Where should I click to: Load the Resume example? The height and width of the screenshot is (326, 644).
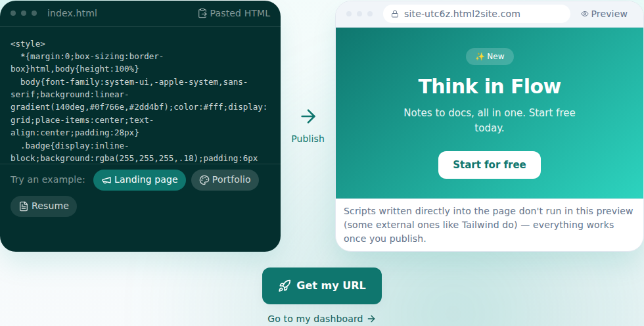coord(43,206)
